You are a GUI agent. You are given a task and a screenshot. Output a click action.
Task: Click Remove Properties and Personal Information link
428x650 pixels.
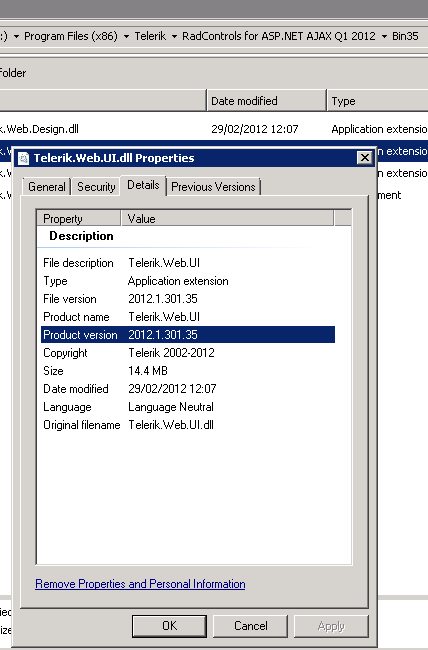click(140, 584)
